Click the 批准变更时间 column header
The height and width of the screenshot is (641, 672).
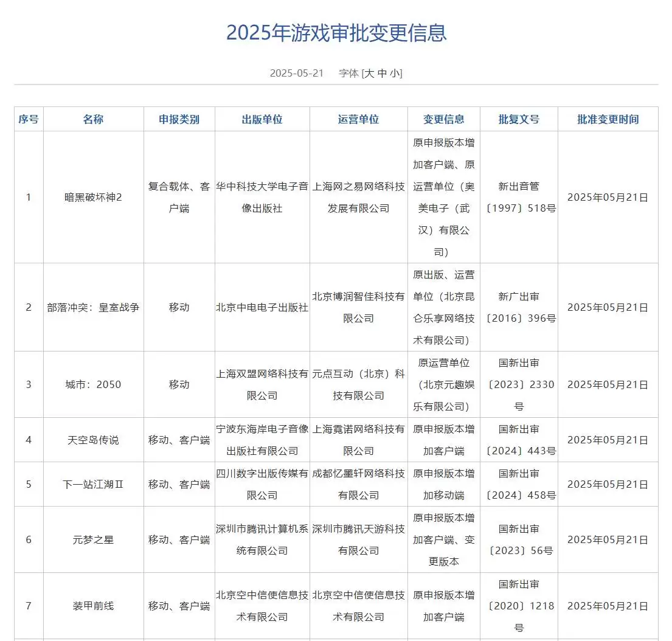[609, 119]
